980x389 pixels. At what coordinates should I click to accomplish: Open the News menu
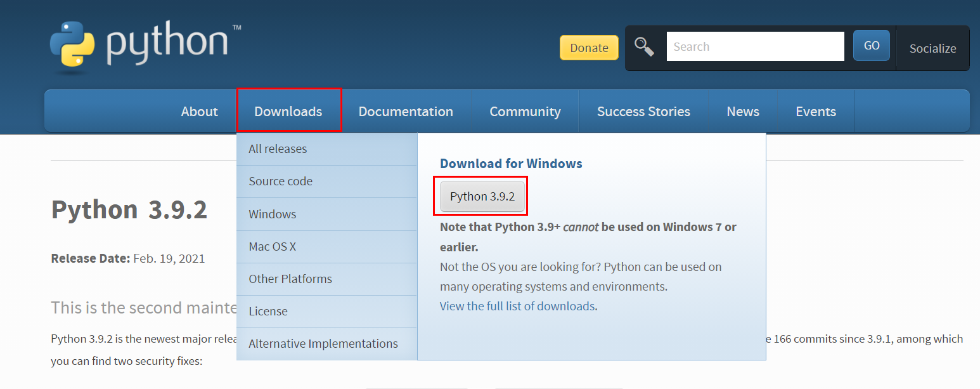pyautogui.click(x=743, y=111)
